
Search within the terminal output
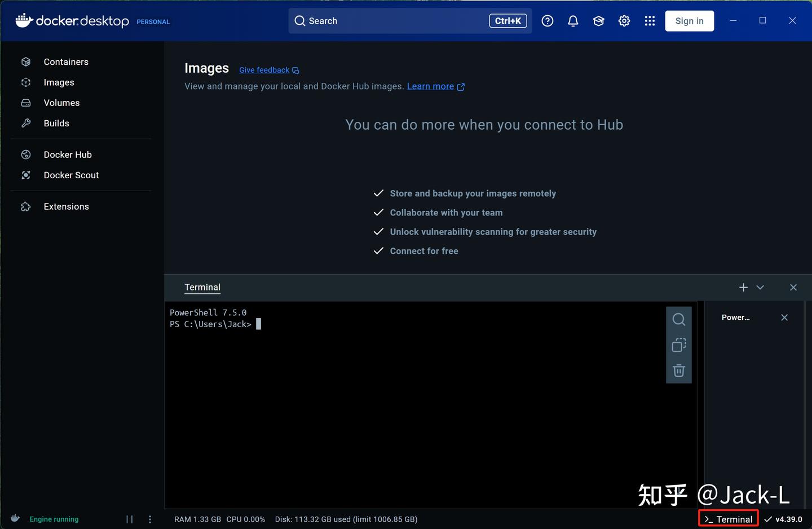pos(679,320)
